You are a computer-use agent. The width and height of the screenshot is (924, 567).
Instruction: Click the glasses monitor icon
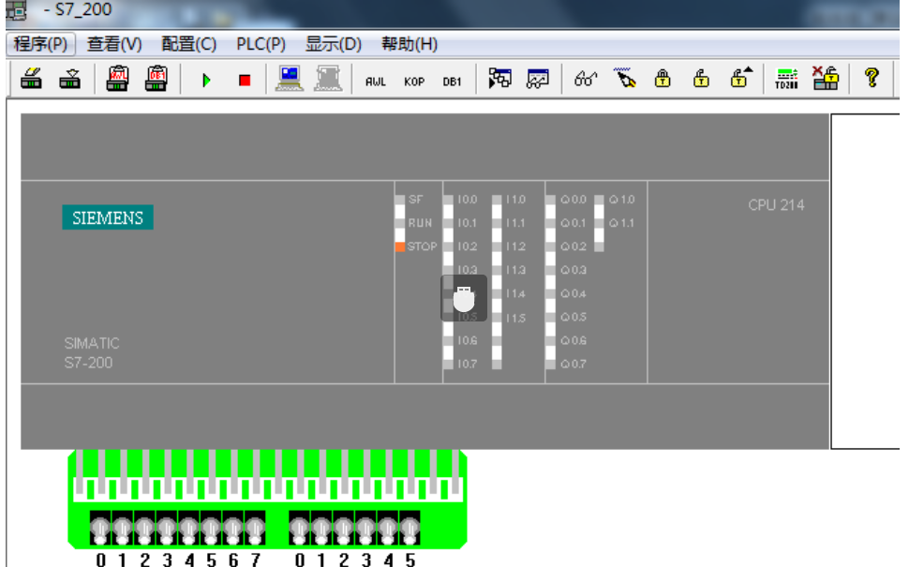[x=586, y=79]
